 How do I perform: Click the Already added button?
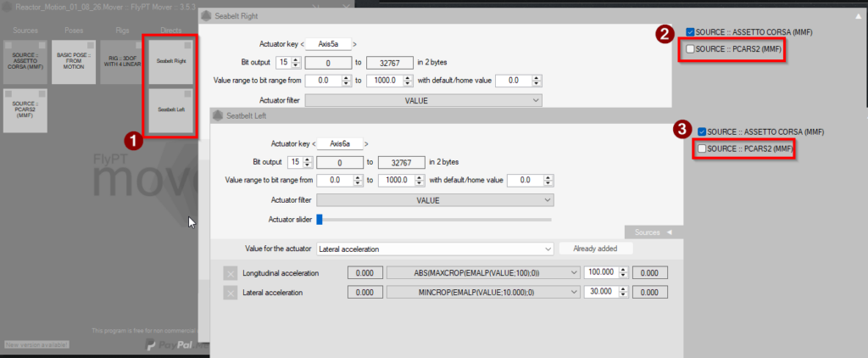click(596, 249)
